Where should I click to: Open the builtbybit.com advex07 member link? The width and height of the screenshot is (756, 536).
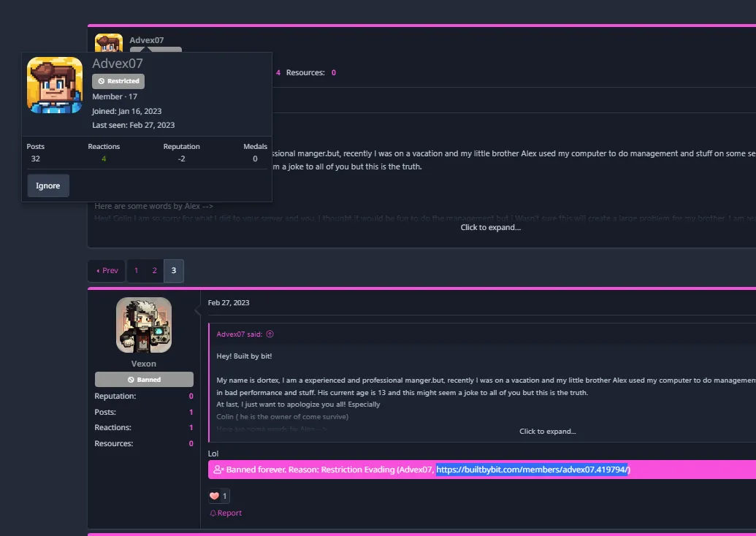pyautogui.click(x=532, y=470)
